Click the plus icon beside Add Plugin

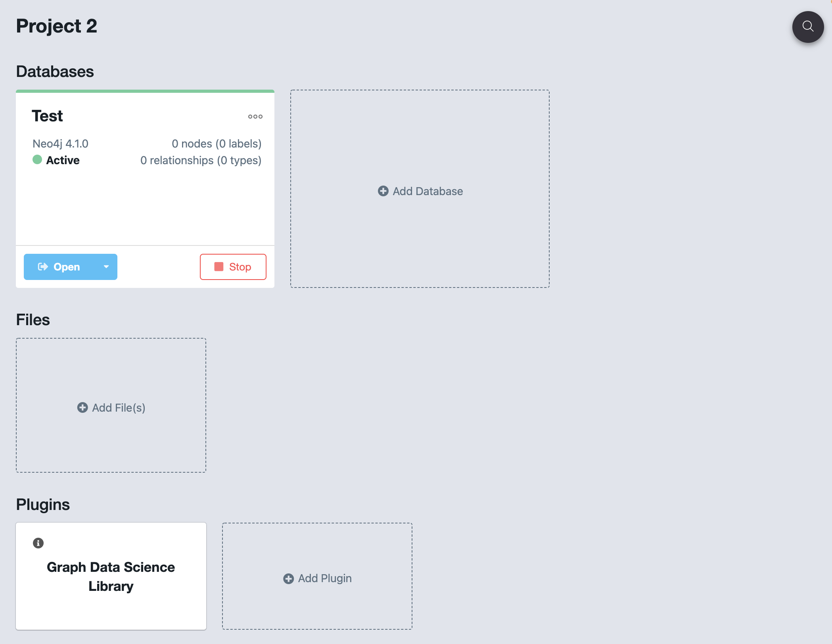tap(288, 579)
